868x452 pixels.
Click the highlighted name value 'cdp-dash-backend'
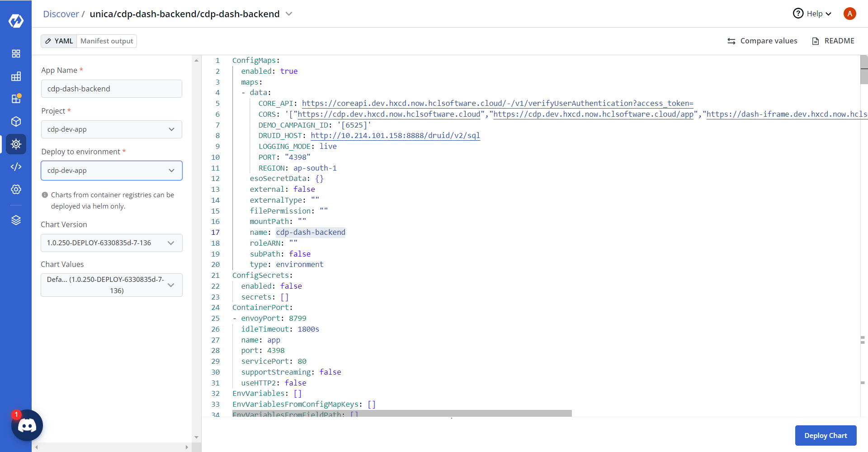click(311, 233)
